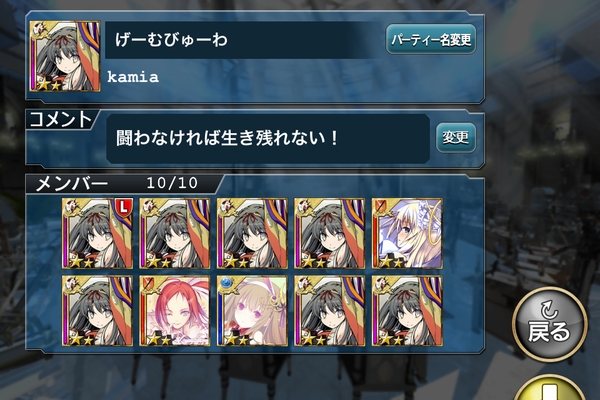Select the blonde angel character card
The height and width of the screenshot is (400, 600).
[x=407, y=233]
